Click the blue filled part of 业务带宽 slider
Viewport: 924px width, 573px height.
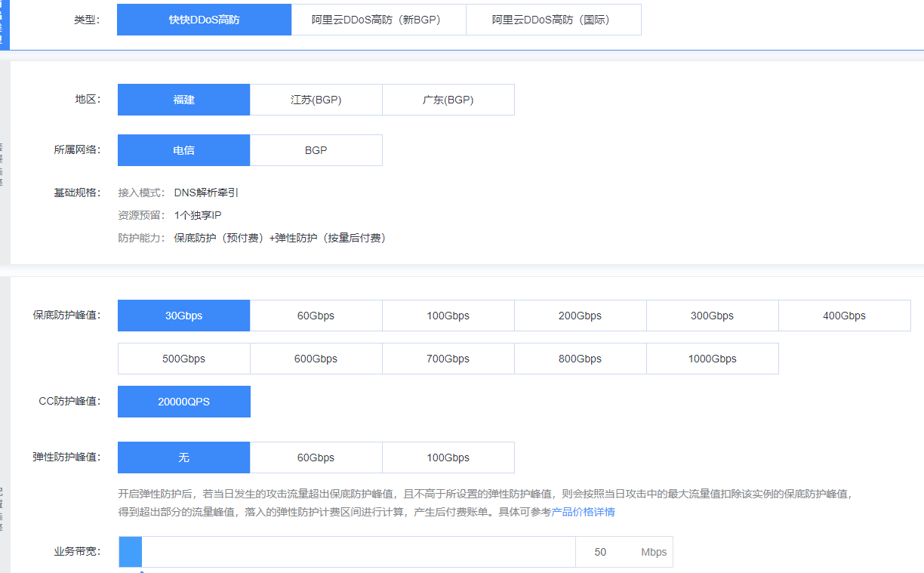tap(131, 552)
